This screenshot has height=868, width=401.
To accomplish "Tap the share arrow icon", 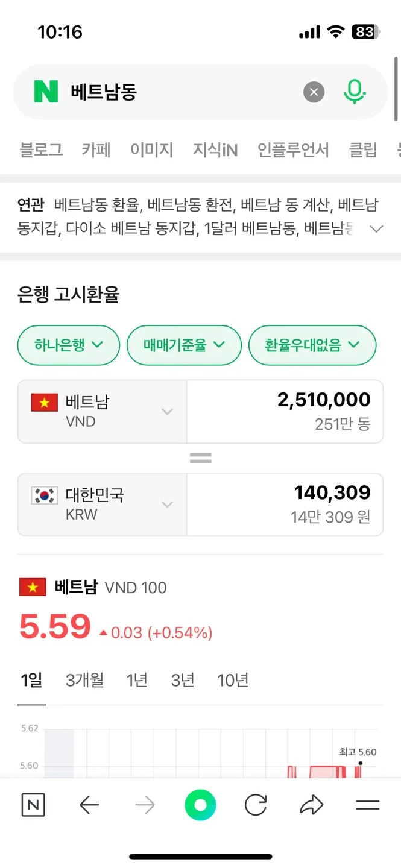I will click(311, 805).
